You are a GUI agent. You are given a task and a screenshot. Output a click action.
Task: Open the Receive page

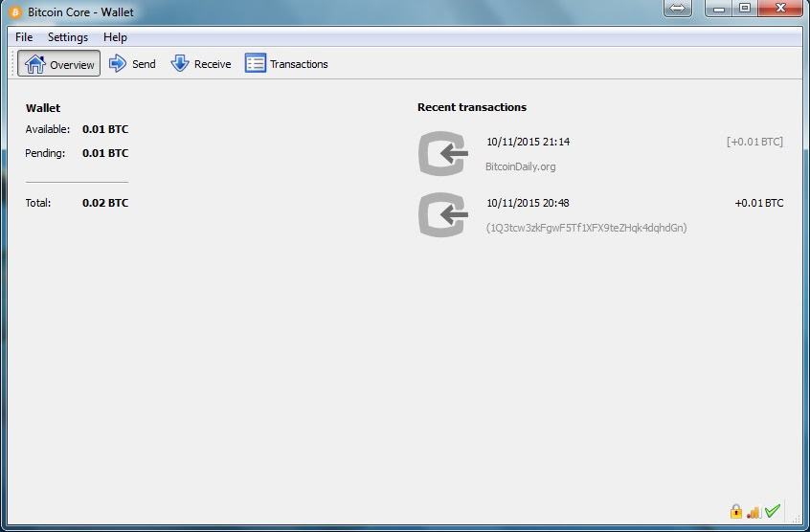(x=200, y=63)
